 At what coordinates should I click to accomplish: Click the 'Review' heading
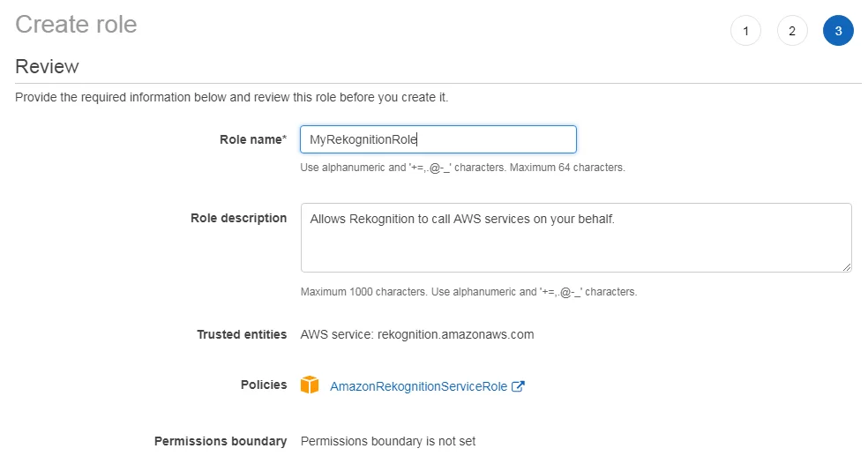click(47, 66)
